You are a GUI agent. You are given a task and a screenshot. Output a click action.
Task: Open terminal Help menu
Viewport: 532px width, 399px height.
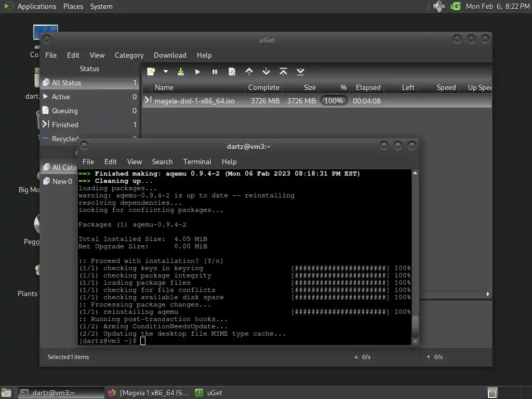pos(229,162)
